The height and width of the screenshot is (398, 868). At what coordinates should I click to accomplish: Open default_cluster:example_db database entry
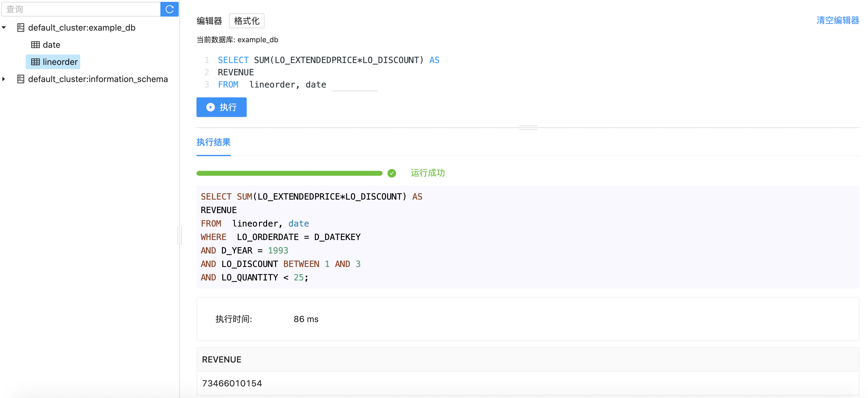click(81, 28)
